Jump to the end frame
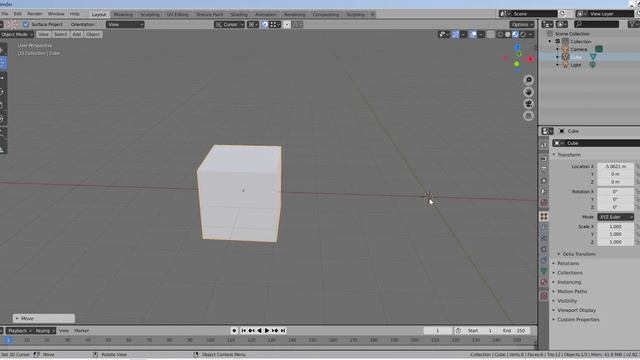This screenshot has width=640, height=360. [283, 331]
